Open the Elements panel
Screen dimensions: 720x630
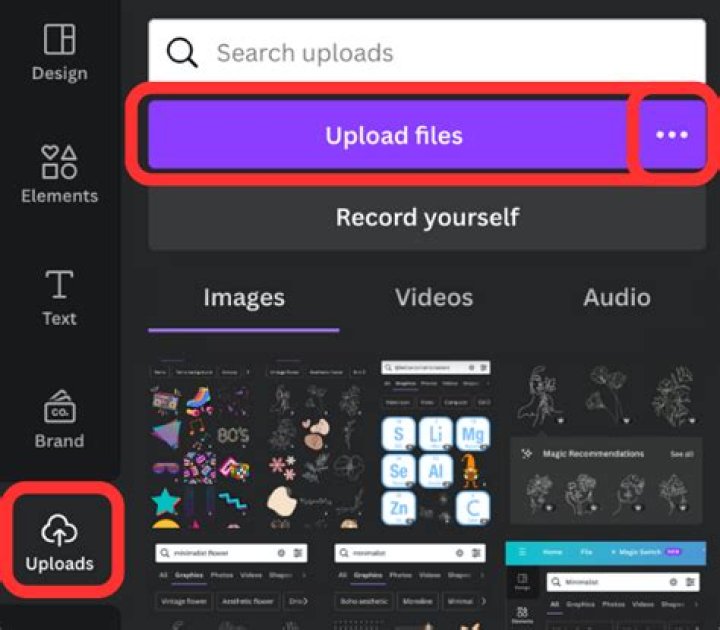tap(59, 174)
